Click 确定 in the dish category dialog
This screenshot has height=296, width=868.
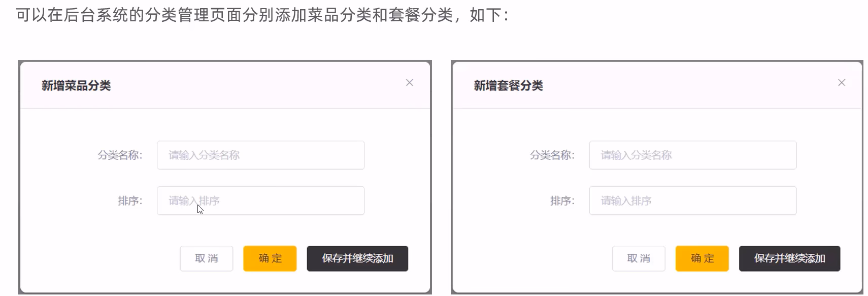pyautogui.click(x=270, y=258)
